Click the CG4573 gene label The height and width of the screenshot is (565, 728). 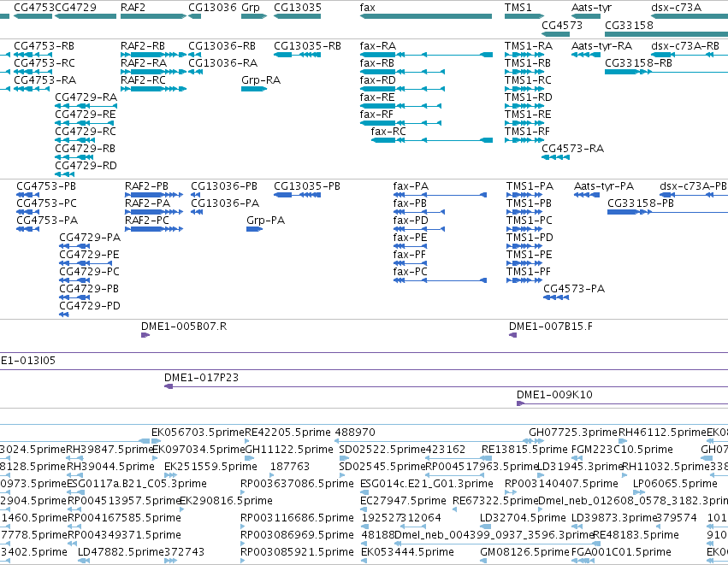pos(562,25)
